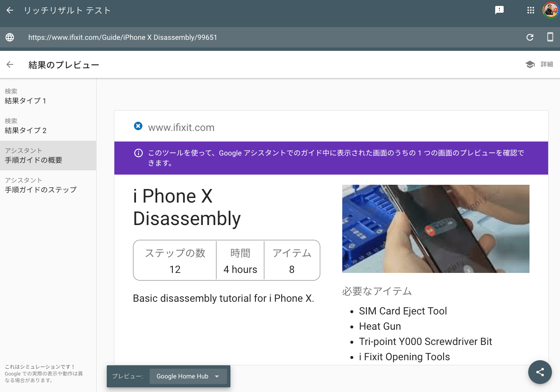Click the iPhone disassembly preview image
The image size is (560, 392).
436,229
